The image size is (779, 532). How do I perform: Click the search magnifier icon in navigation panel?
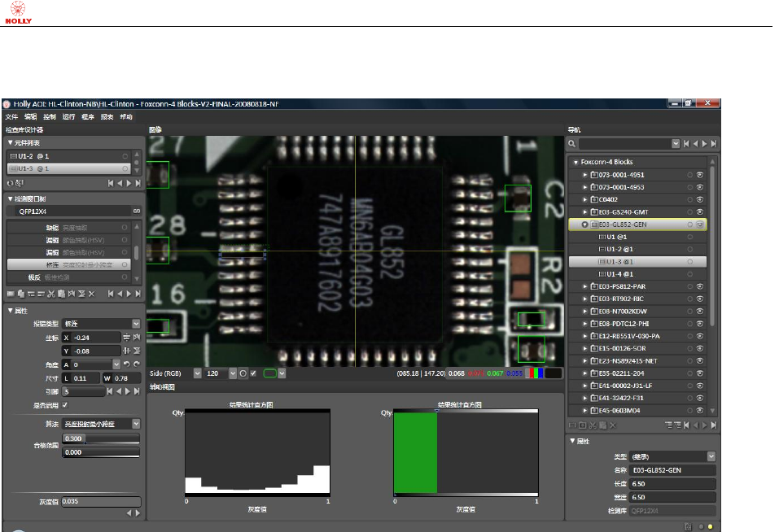[x=572, y=144]
